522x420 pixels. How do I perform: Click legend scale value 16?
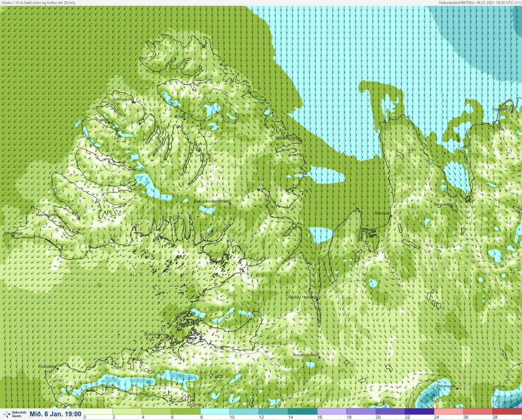coord(319,417)
